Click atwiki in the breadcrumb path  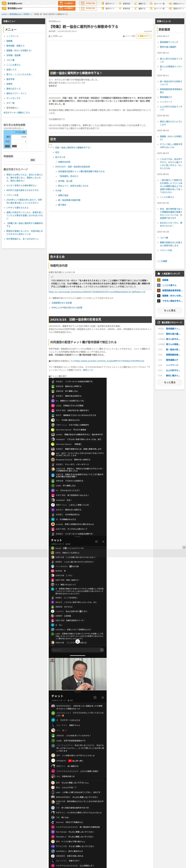(4, 14)
